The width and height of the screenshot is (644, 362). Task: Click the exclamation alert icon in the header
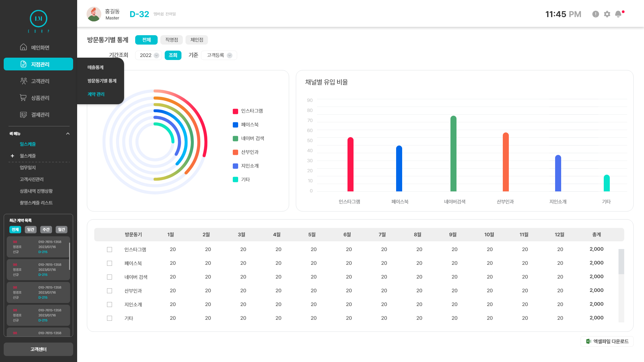pyautogui.click(x=596, y=14)
